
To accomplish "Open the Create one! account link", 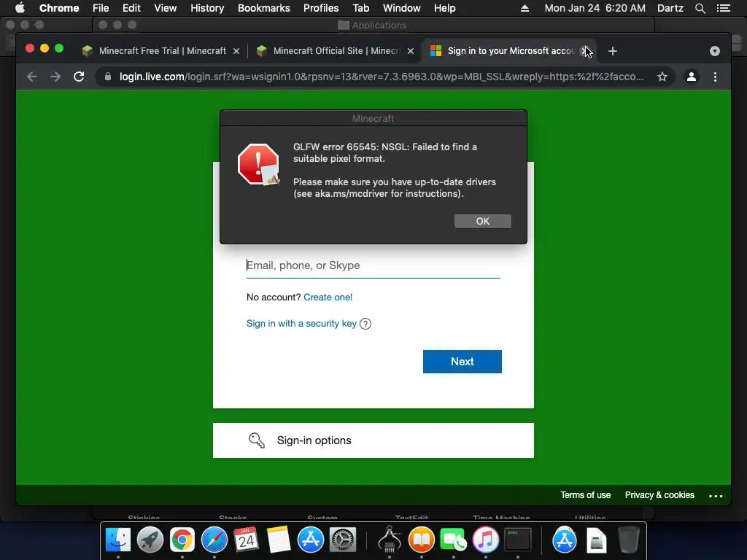I will point(328,297).
